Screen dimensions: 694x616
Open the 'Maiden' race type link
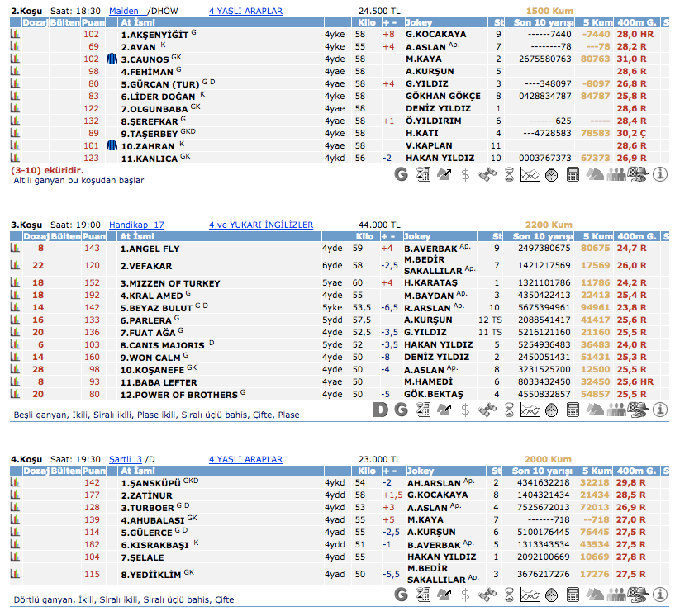point(123,12)
